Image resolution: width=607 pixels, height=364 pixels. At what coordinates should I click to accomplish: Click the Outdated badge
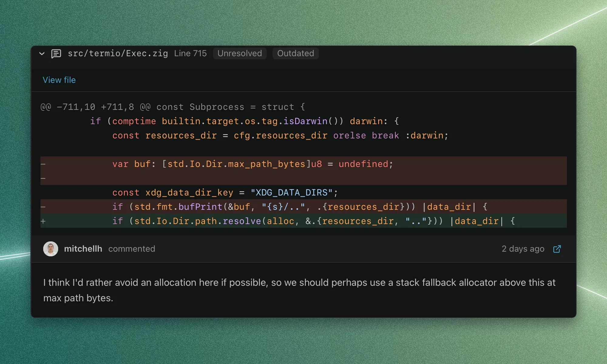pos(296,53)
